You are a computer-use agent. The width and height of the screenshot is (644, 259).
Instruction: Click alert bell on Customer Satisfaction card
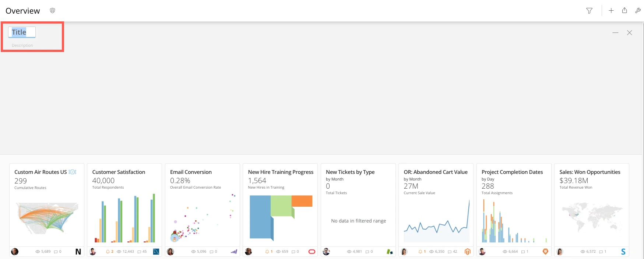(x=108, y=252)
